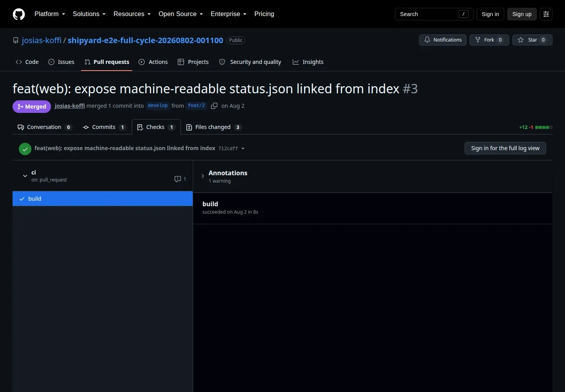
Task: Open Enterprise dropdown menu
Action: pos(229,14)
